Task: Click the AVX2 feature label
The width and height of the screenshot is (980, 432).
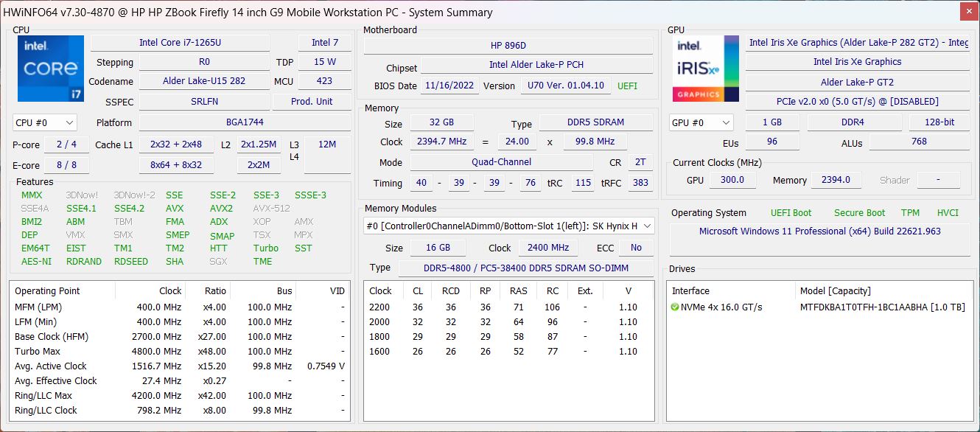Action: [x=221, y=208]
